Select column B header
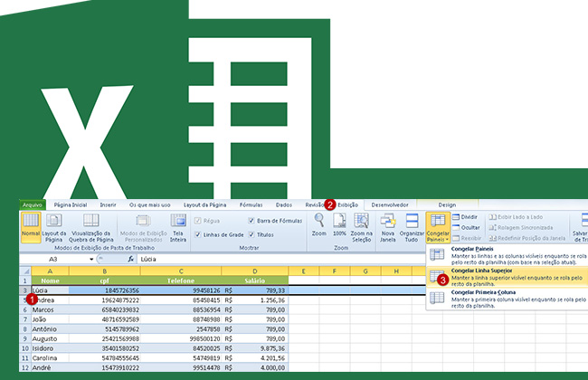 [105, 271]
